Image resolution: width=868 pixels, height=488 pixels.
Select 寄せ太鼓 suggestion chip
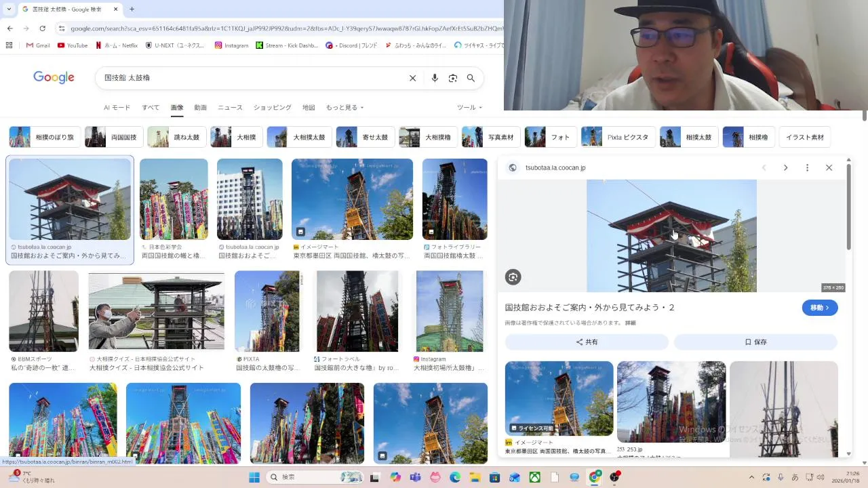(x=365, y=137)
